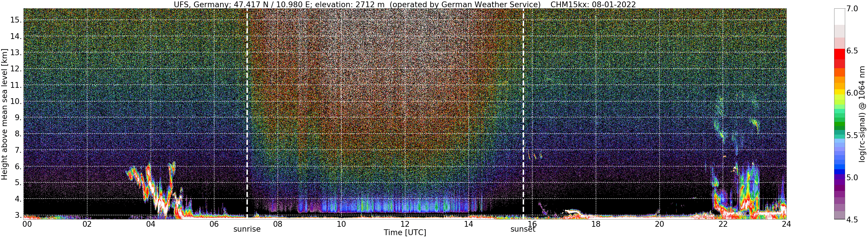Click the dashed sunrise line in the plot

point(247,113)
